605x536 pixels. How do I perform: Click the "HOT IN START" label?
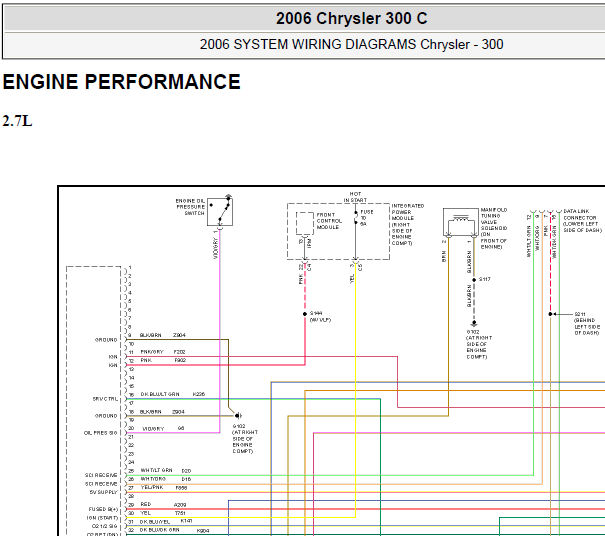(355, 197)
